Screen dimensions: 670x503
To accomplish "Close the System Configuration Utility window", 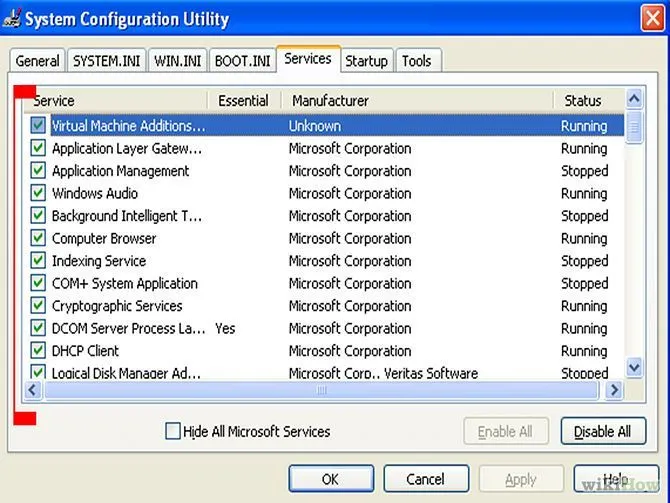I will pyautogui.click(x=652, y=18).
